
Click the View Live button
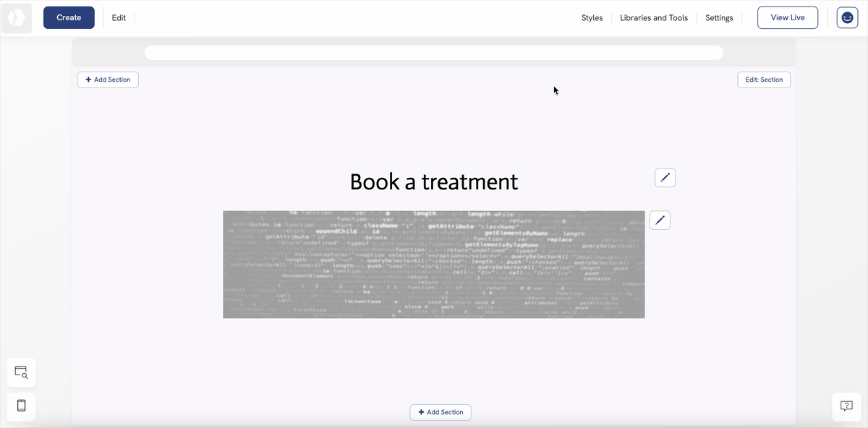(x=788, y=17)
